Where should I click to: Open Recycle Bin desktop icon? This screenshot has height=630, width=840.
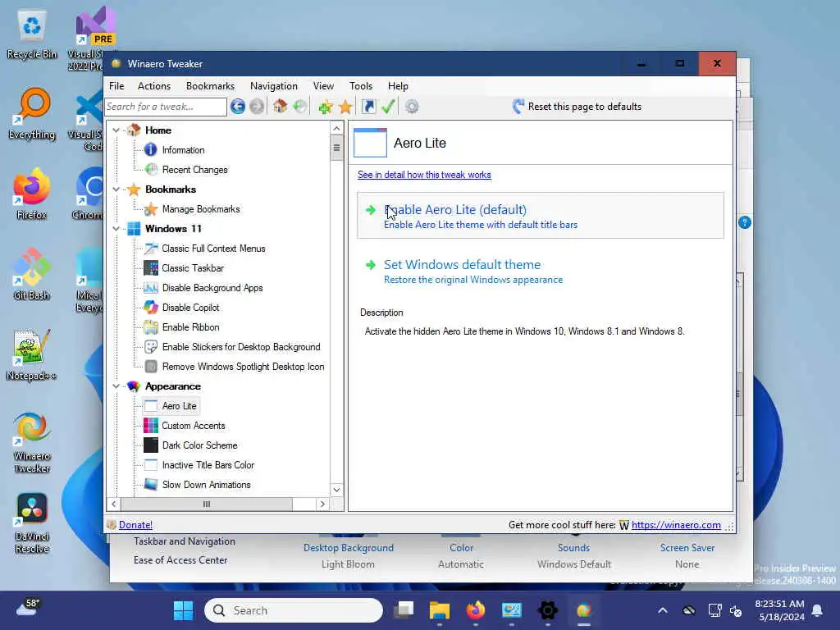32,35
